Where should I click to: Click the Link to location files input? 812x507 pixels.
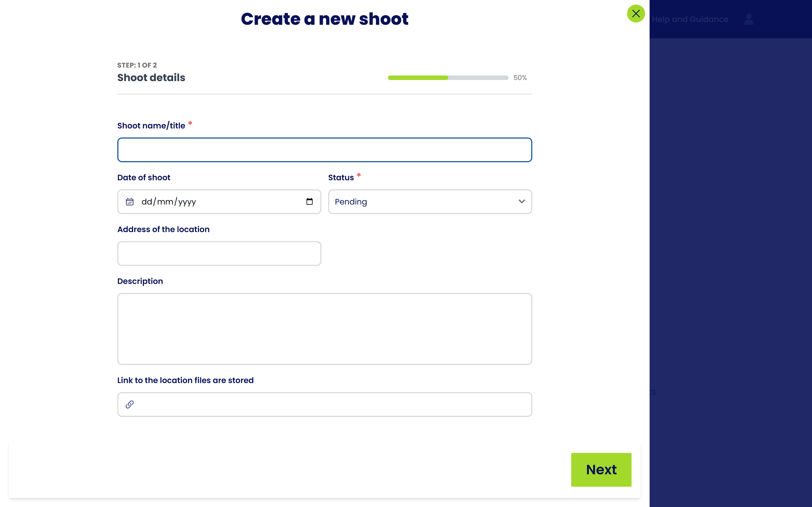(324, 404)
